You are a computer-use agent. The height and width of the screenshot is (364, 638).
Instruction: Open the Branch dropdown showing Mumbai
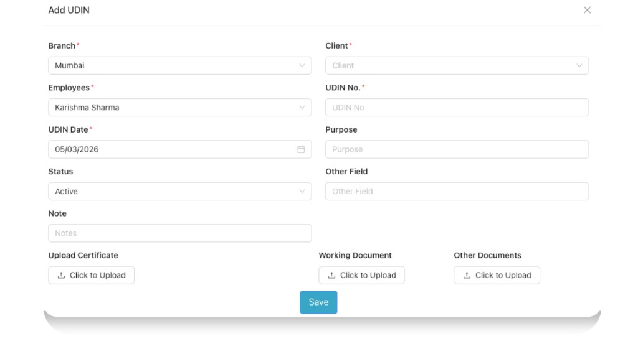[179, 65]
